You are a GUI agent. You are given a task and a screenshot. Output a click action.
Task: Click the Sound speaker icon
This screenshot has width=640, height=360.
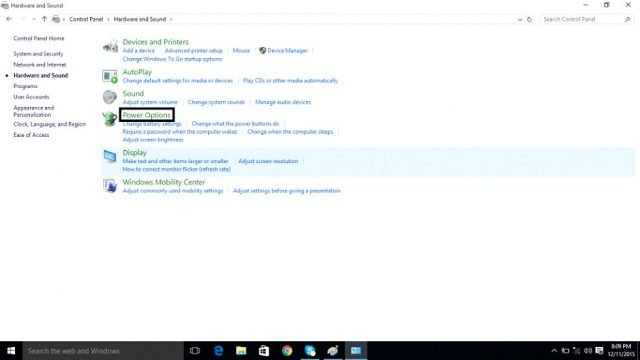click(x=110, y=97)
